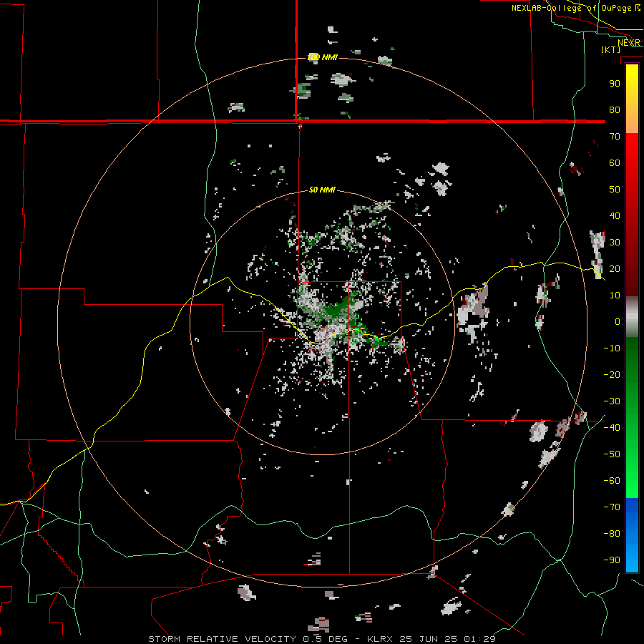Click the 50 value on the velocity scale

(615, 190)
